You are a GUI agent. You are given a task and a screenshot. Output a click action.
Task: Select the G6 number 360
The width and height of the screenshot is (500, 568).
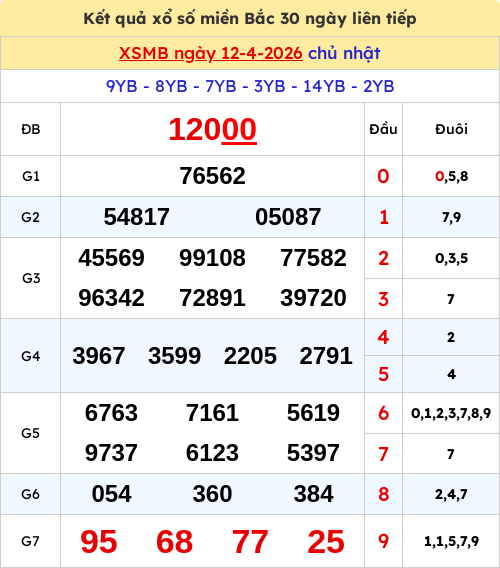[212, 494]
